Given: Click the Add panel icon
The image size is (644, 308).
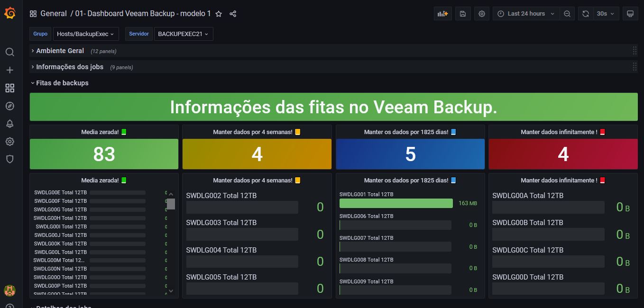Looking at the screenshot, I should (x=442, y=14).
